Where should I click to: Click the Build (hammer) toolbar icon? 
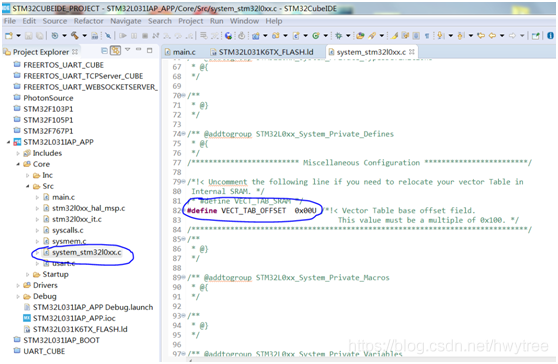pos(75,36)
